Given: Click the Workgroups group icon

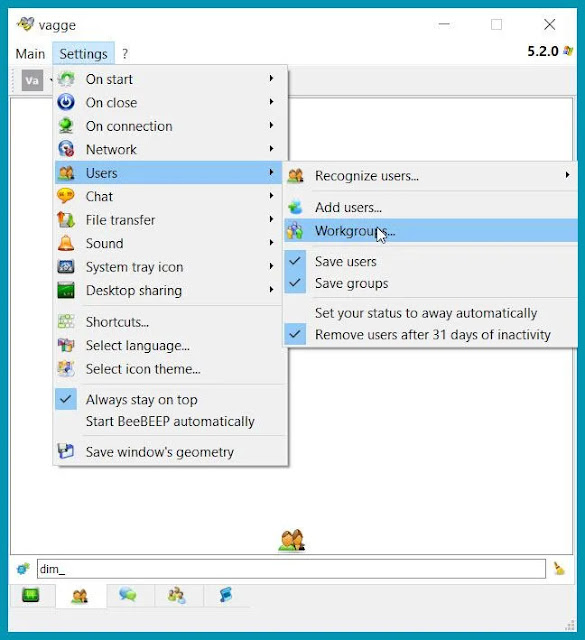Looking at the screenshot, I should pos(295,231).
